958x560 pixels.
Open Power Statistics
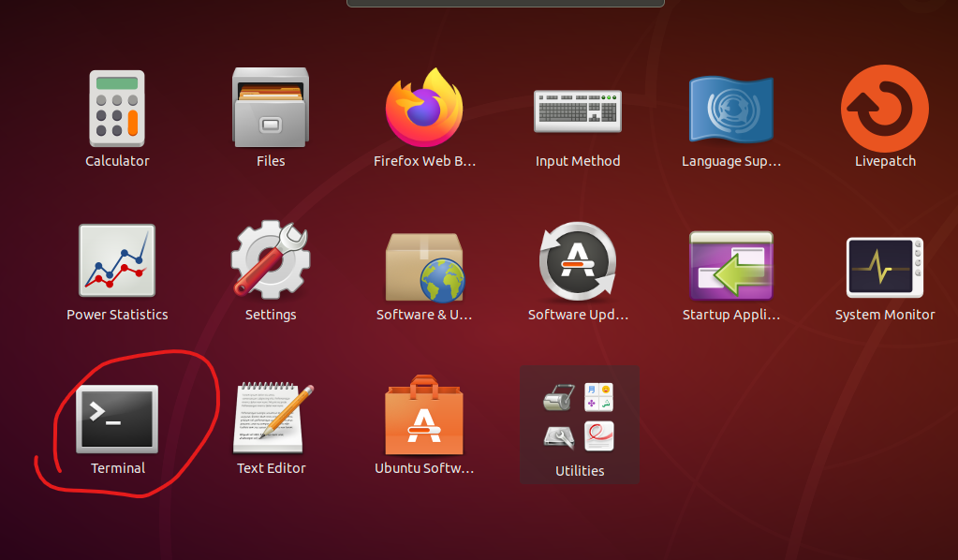[117, 260]
